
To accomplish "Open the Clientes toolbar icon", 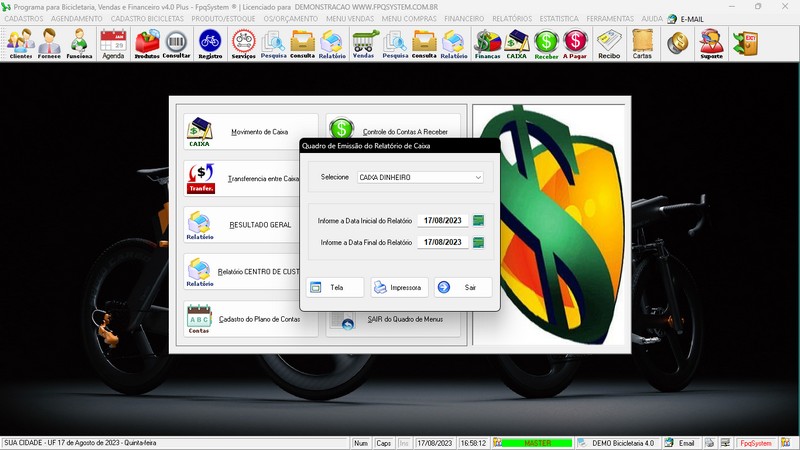I will (x=20, y=43).
